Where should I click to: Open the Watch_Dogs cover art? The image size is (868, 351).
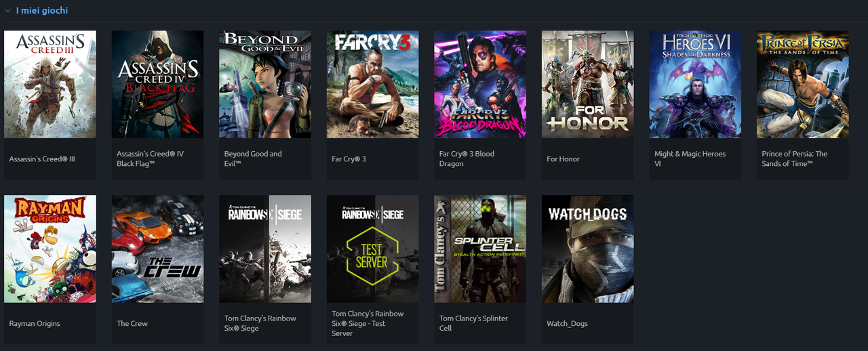pyautogui.click(x=588, y=249)
